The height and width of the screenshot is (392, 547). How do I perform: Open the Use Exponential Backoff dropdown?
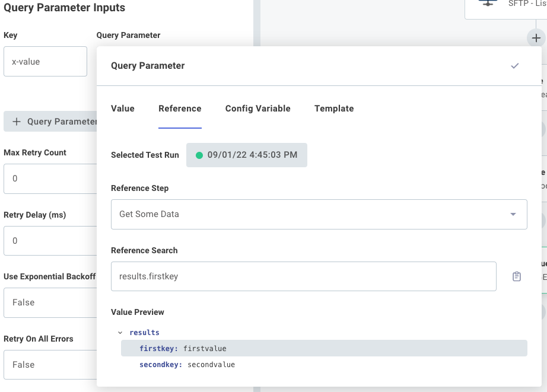tap(50, 302)
